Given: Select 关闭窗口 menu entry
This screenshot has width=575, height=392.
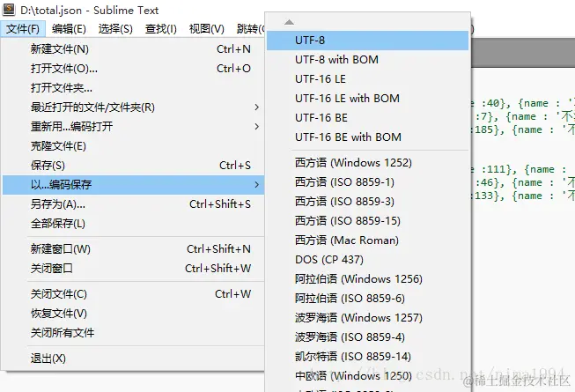Looking at the screenshot, I should (x=133, y=269).
